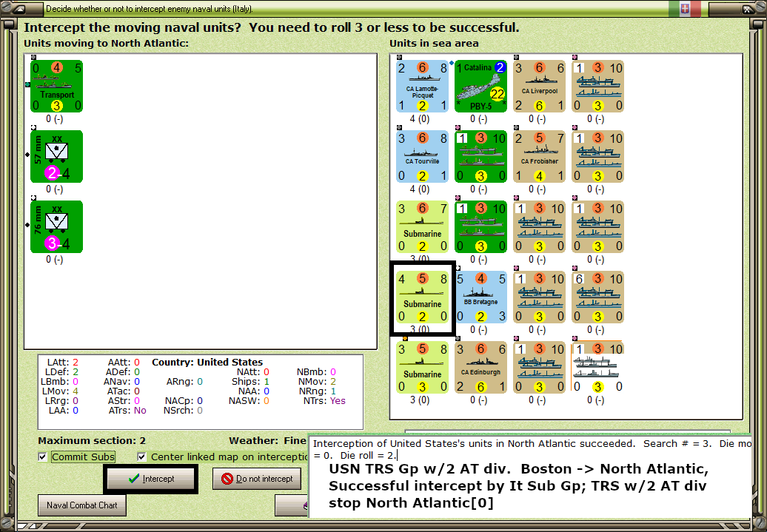Viewport: 767px width, 532px height.
Task: Click the CA Frobisher cruiser counter
Action: [540, 156]
